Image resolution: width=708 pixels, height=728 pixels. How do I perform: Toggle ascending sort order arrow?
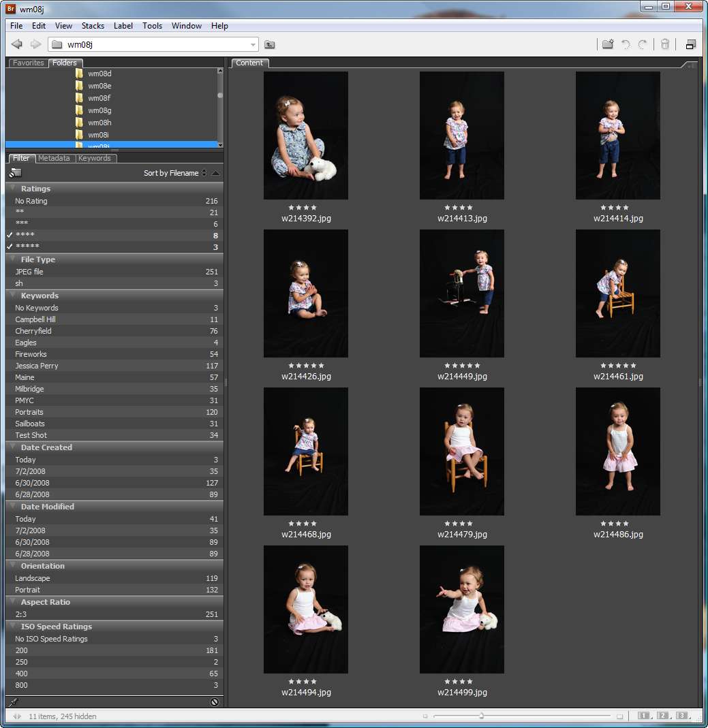(215, 173)
